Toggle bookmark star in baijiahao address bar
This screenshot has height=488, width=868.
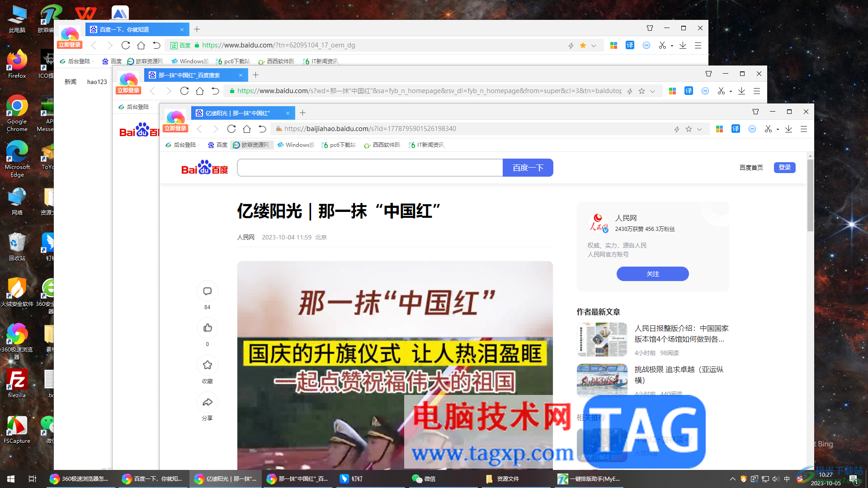689,129
